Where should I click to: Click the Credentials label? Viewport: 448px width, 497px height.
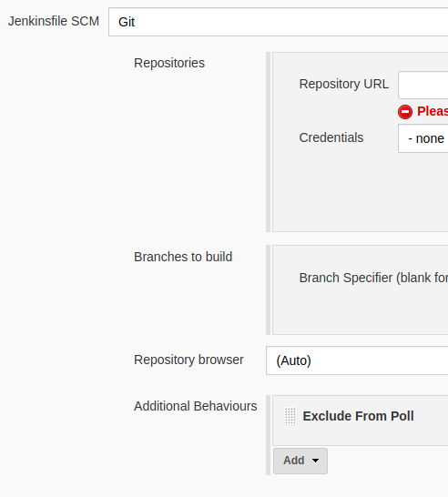pos(331,137)
